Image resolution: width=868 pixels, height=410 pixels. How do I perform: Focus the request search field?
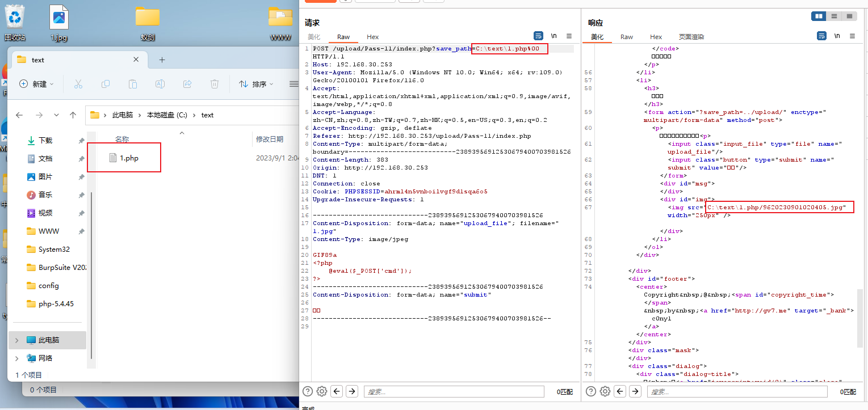[454, 391]
